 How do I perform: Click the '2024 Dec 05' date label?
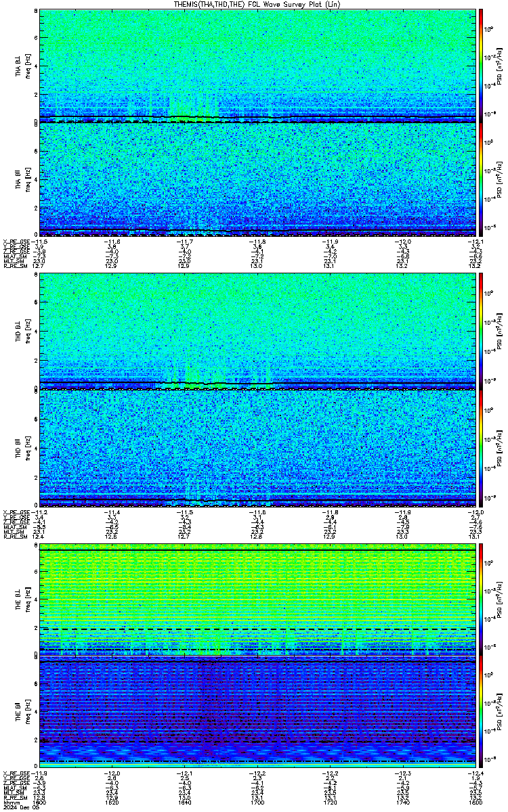(20, 807)
